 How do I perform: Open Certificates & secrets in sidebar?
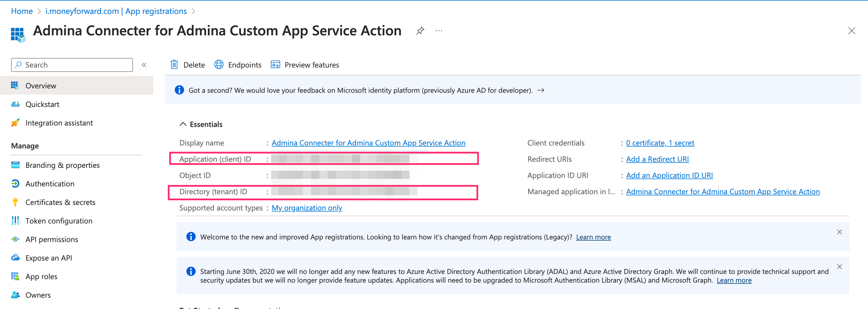60,202
